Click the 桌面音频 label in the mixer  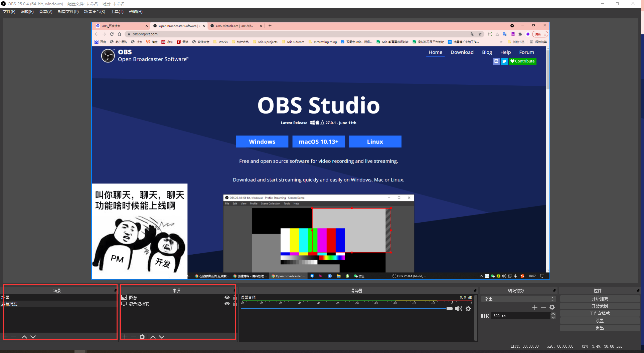coord(248,297)
